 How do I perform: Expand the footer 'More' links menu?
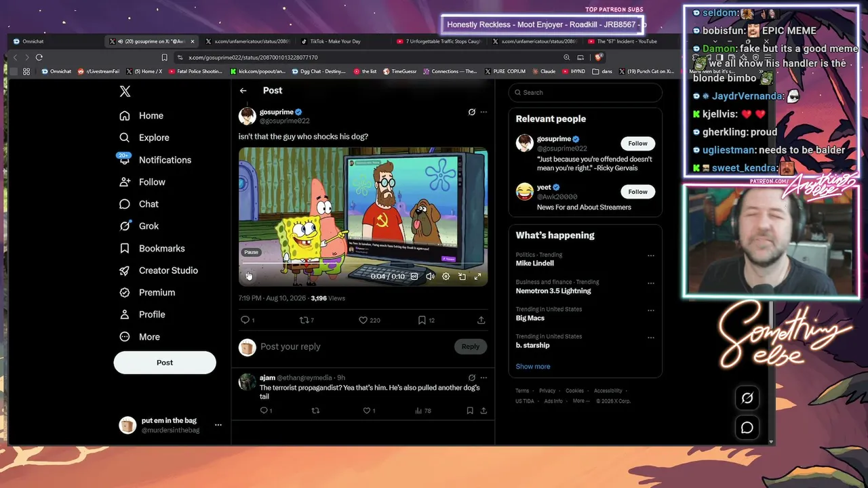(x=580, y=401)
